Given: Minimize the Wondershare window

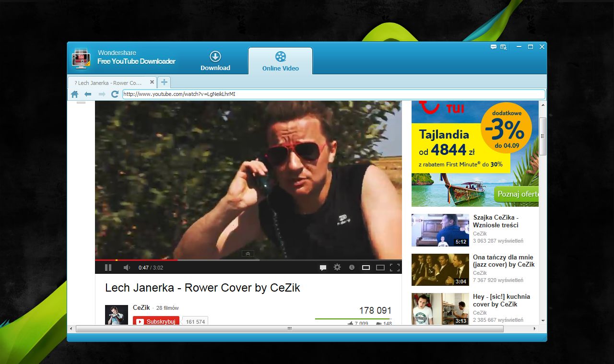Looking at the screenshot, I should point(519,47).
